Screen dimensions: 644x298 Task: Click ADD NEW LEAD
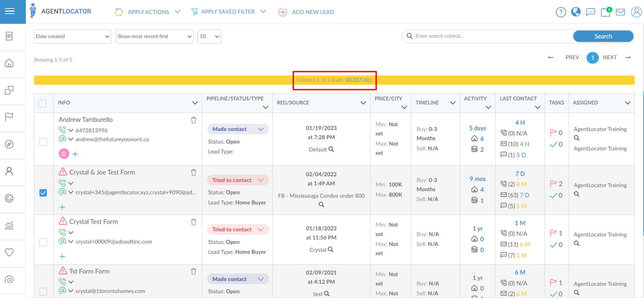(306, 12)
